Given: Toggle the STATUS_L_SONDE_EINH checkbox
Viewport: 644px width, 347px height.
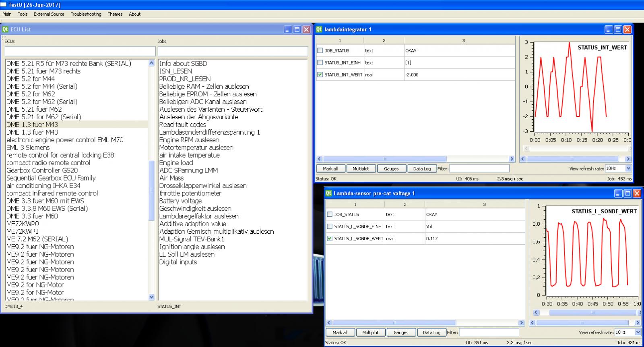Looking at the screenshot, I should 330,226.
